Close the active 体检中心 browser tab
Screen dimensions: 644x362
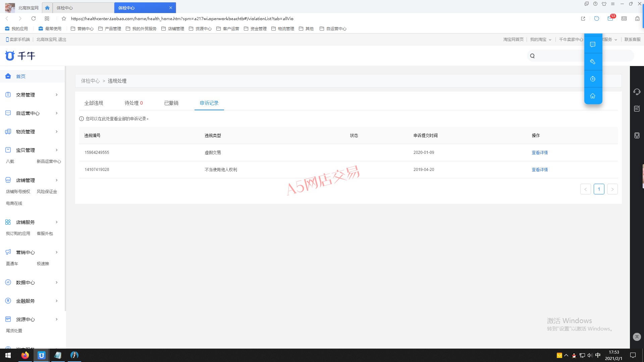[170, 8]
